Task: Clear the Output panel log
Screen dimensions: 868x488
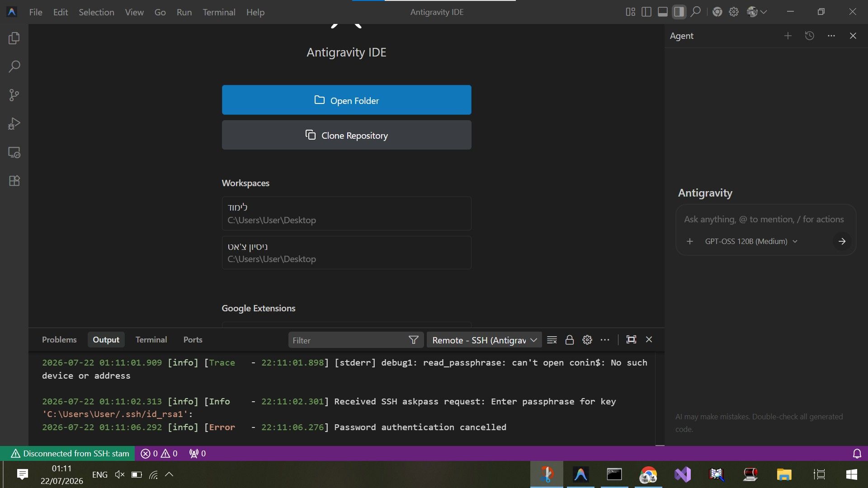Action: [x=552, y=340]
